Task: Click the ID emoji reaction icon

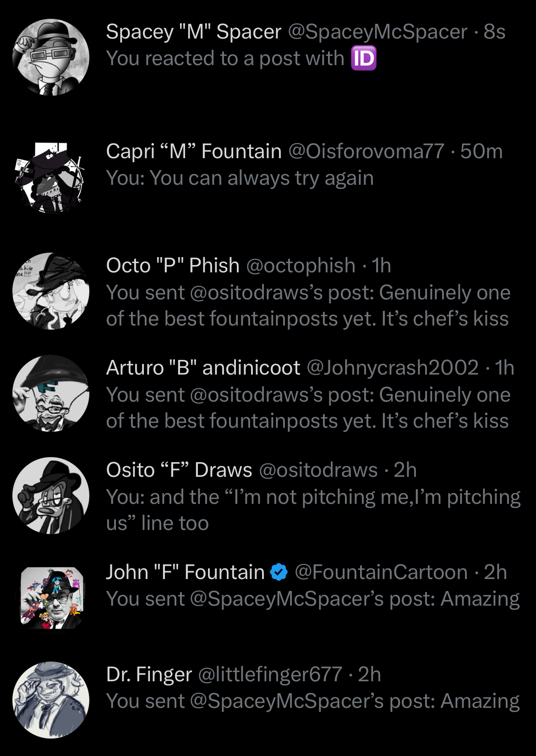Action: pos(363,58)
